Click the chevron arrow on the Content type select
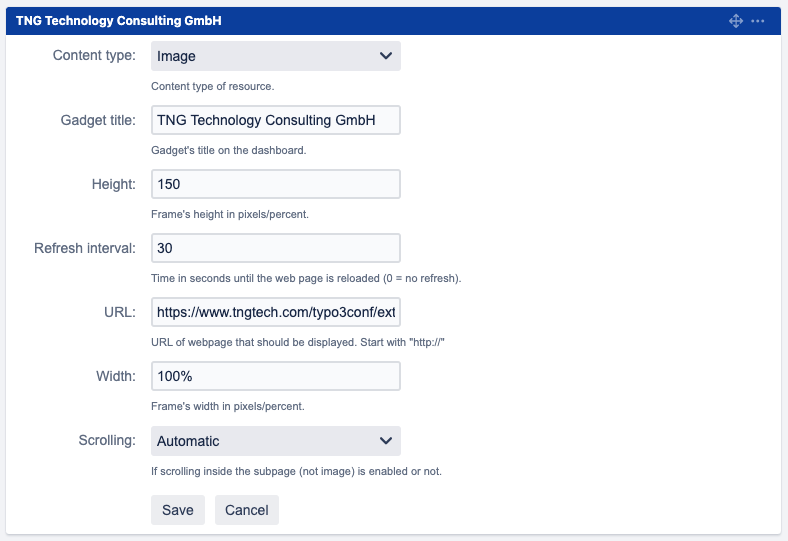788x541 pixels. (386, 56)
